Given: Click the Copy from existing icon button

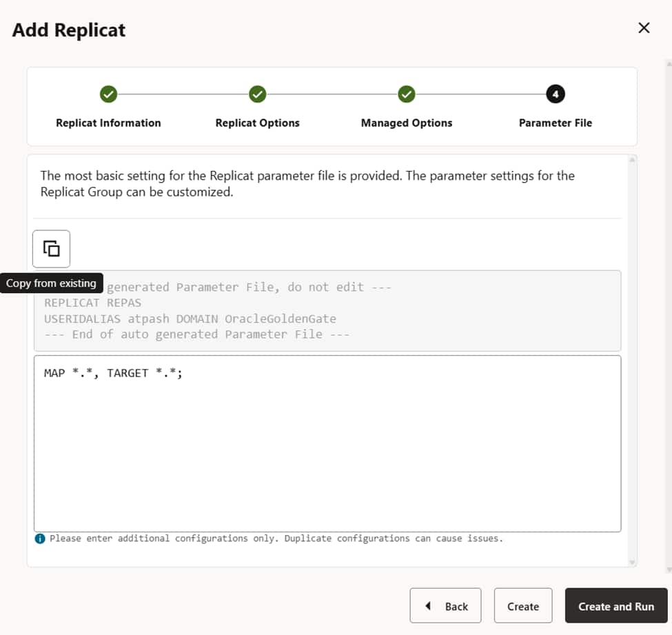Looking at the screenshot, I should (51, 248).
